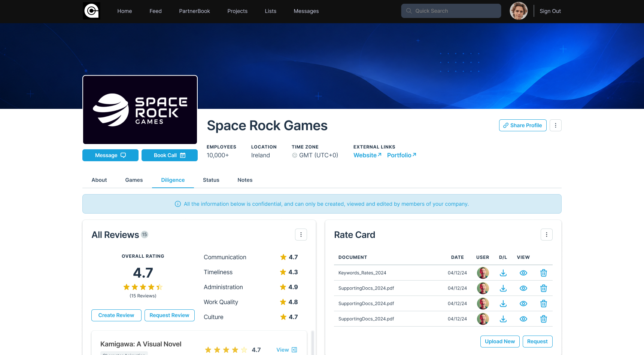
Task: Select the Diligence tab
Action: (173, 180)
